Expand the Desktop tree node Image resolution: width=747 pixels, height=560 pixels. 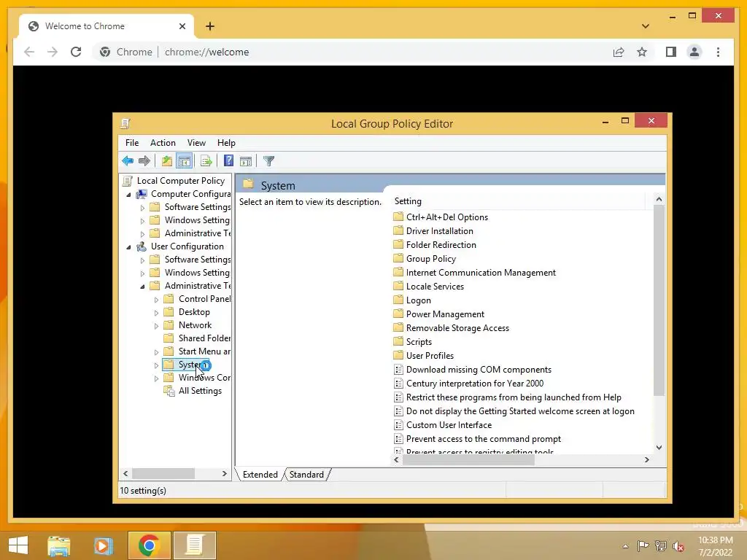[156, 313]
